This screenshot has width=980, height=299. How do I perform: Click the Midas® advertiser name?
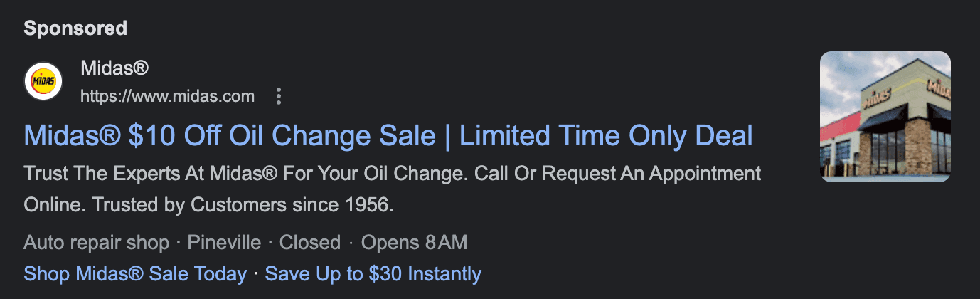pyautogui.click(x=114, y=69)
